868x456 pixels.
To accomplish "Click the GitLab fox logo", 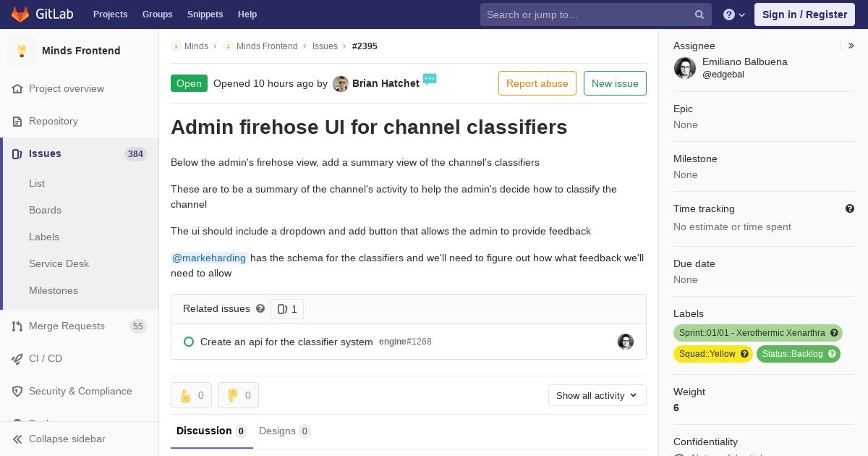I will [20, 14].
